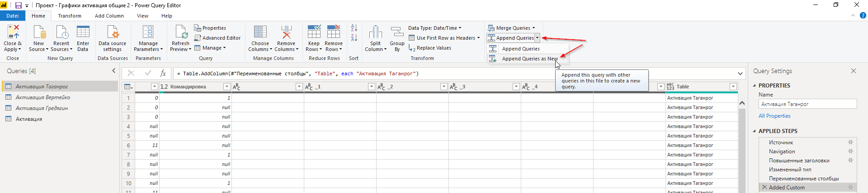
Task: Open the Merge Queries dropdown
Action: click(x=511, y=28)
